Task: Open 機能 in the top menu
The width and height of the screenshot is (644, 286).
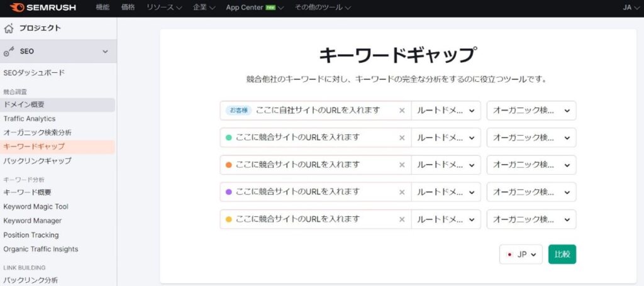Action: (x=103, y=8)
